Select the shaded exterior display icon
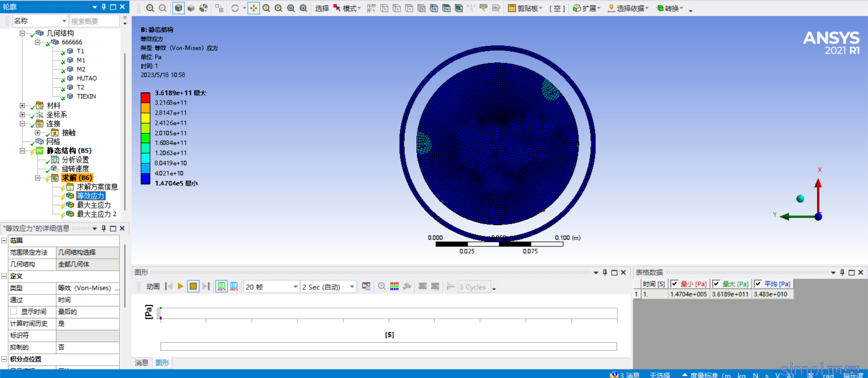Screen dimensions: 868x378 [191, 8]
